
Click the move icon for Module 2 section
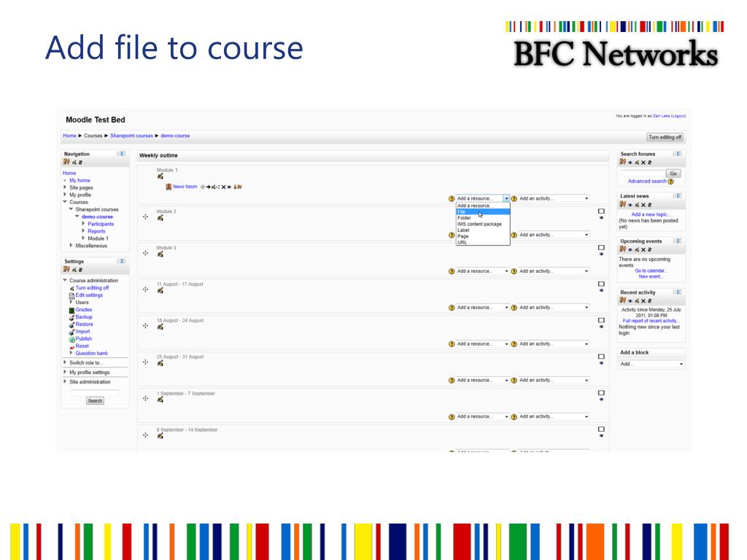145,217
